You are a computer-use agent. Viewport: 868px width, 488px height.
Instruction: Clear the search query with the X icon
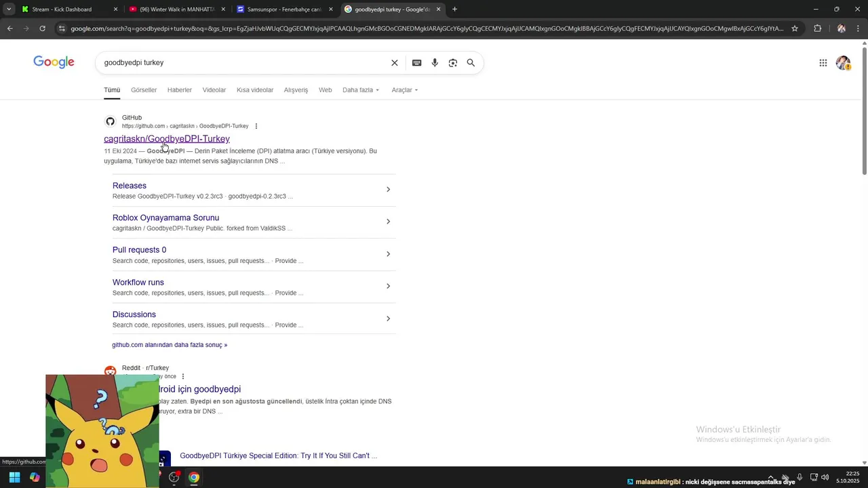395,63
